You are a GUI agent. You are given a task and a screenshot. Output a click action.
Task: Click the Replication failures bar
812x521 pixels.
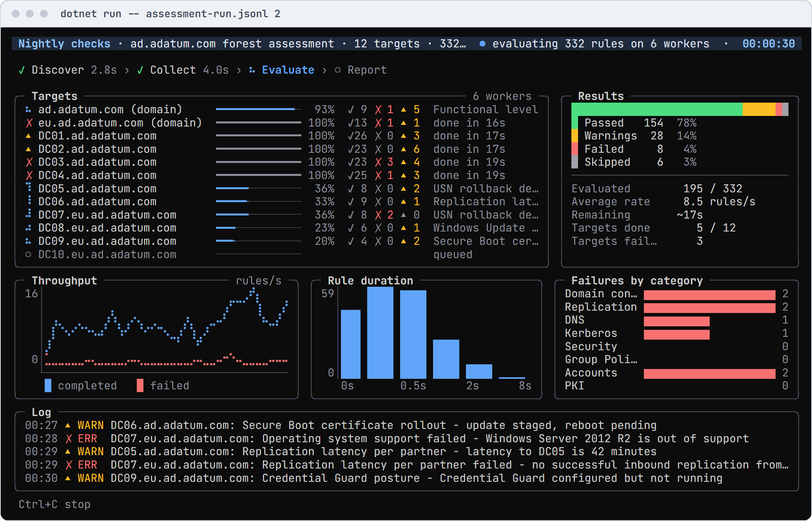[709, 308]
